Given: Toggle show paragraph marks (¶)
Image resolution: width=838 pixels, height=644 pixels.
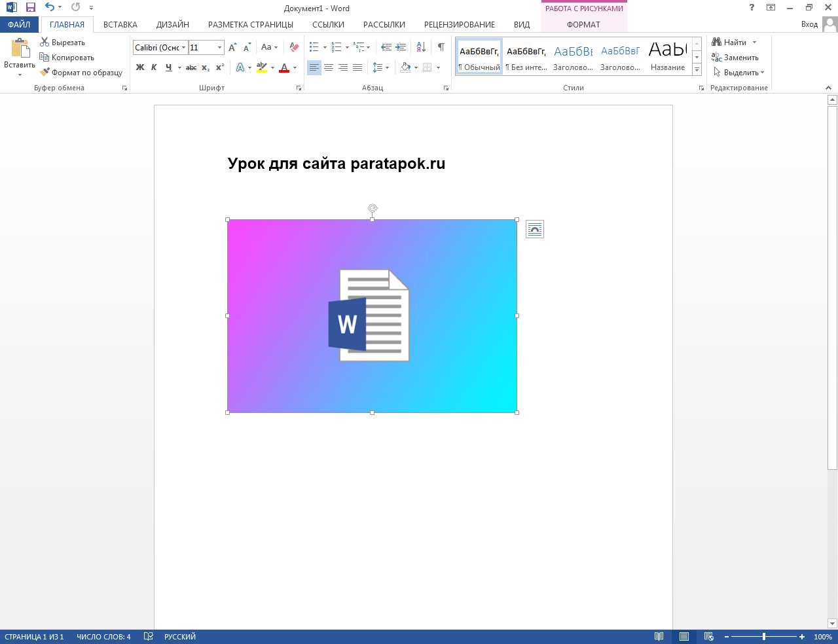Looking at the screenshot, I should 441,47.
